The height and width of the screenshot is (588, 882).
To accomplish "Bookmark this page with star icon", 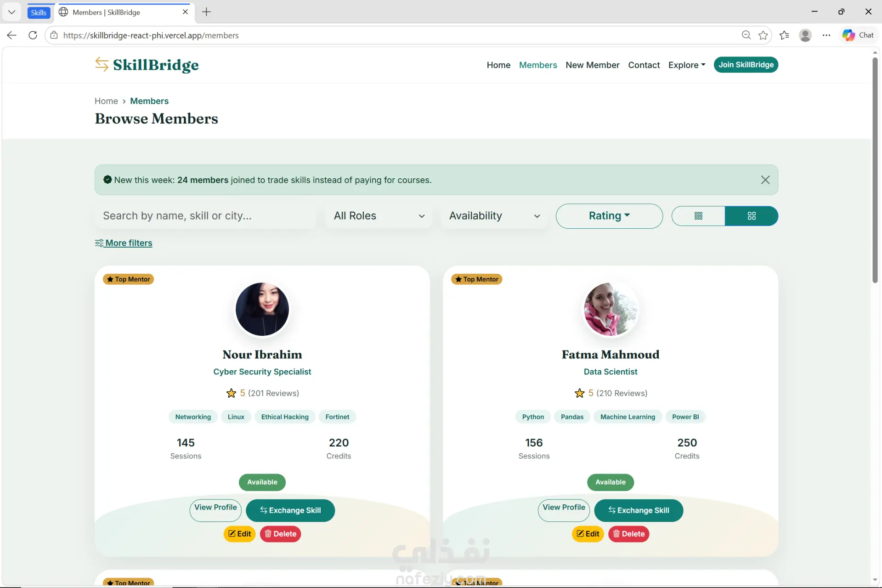I will [x=763, y=35].
